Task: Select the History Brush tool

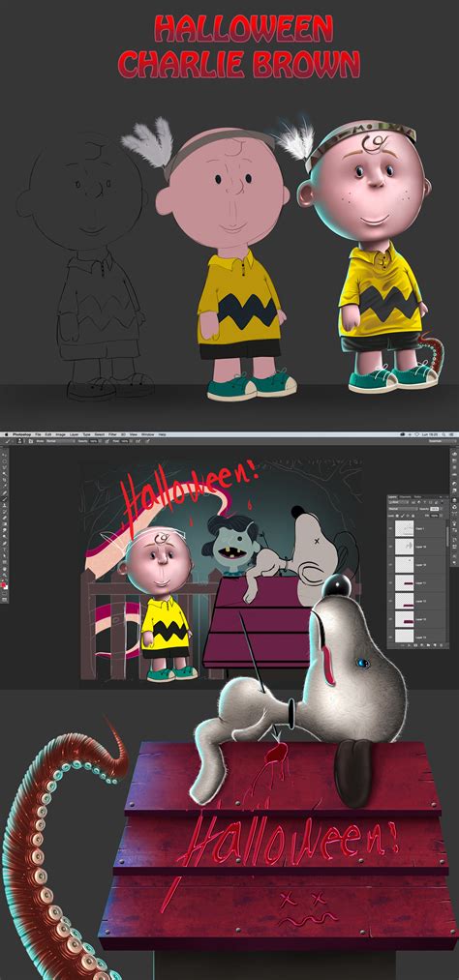Action: (x=5, y=512)
